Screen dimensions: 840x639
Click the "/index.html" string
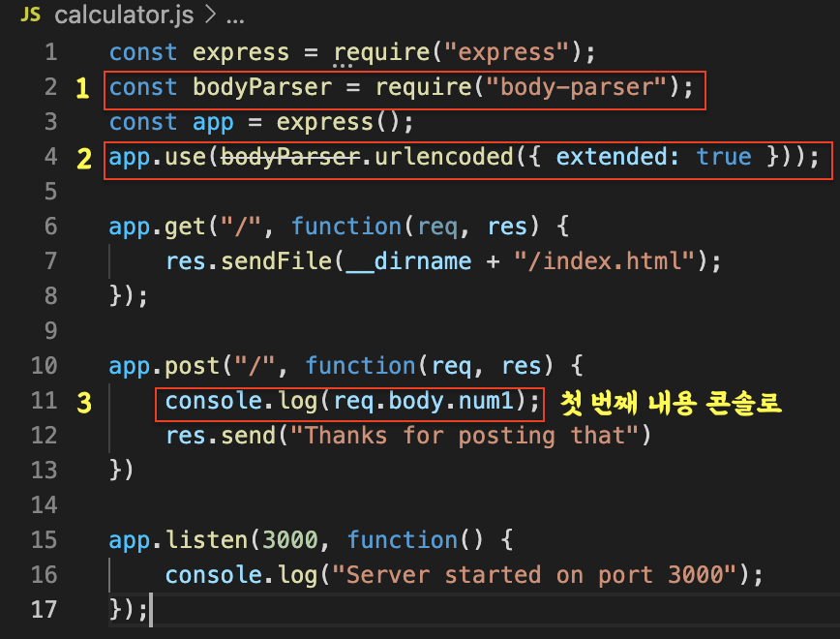tap(604, 261)
